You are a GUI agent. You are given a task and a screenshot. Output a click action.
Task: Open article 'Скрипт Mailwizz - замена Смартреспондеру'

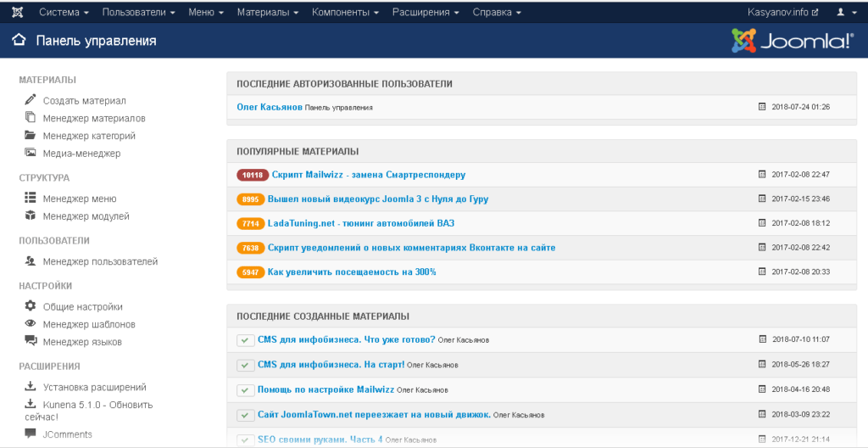pyautogui.click(x=369, y=175)
